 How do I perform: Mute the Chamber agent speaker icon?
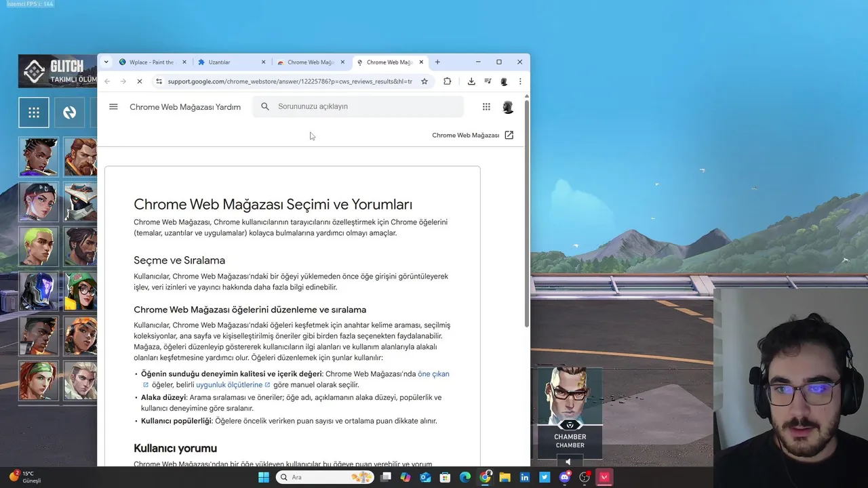[568, 462]
